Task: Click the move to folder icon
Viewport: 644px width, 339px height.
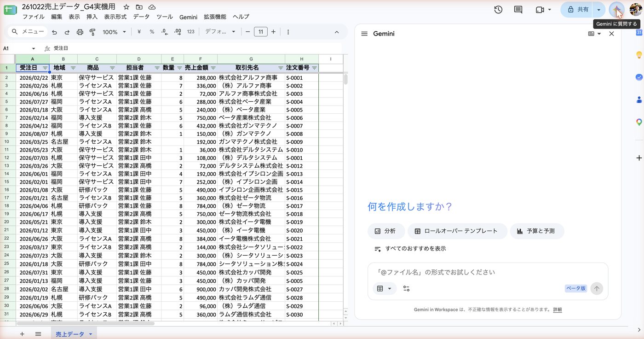Action: tap(139, 7)
